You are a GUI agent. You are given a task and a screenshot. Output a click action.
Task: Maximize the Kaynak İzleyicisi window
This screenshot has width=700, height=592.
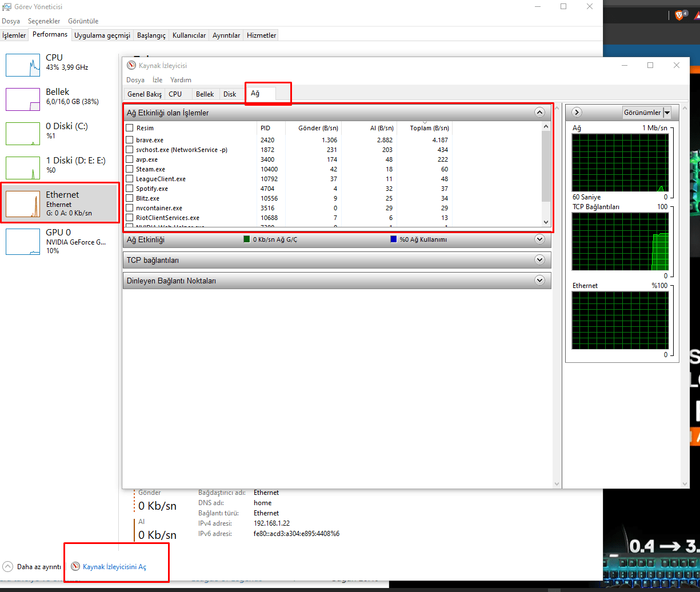pyautogui.click(x=650, y=65)
